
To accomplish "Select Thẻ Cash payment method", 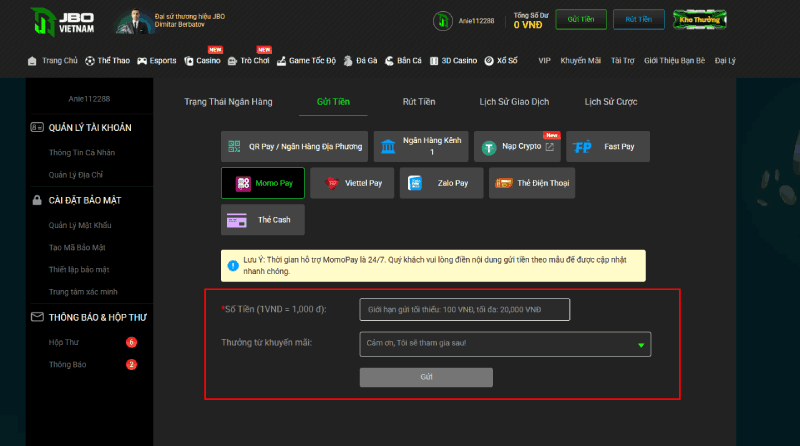I will pos(263,220).
